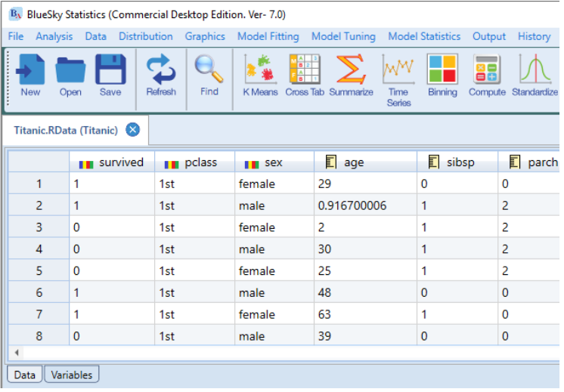Open the Graphics menu
564x392 pixels.
coord(205,36)
